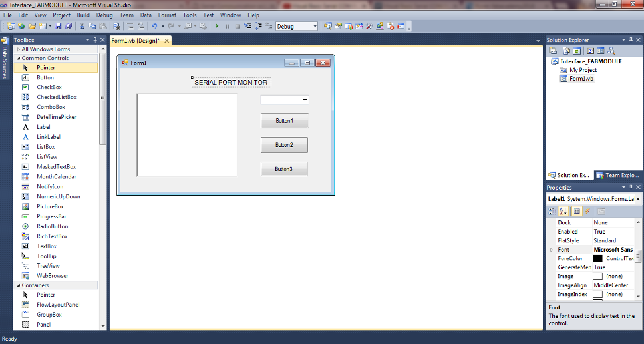This screenshot has height=344, width=644.
Task: Click the Open File folder icon
Action: (x=32, y=26)
